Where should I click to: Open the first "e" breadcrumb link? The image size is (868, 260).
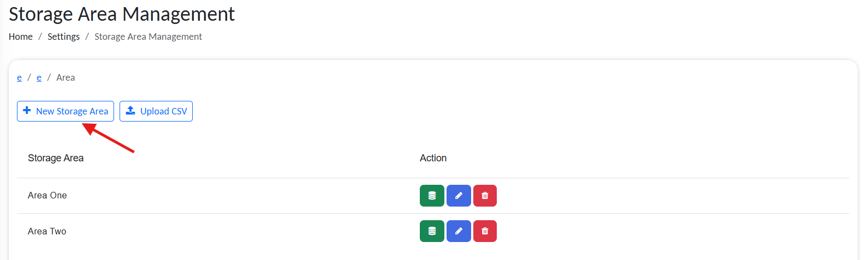tap(20, 78)
